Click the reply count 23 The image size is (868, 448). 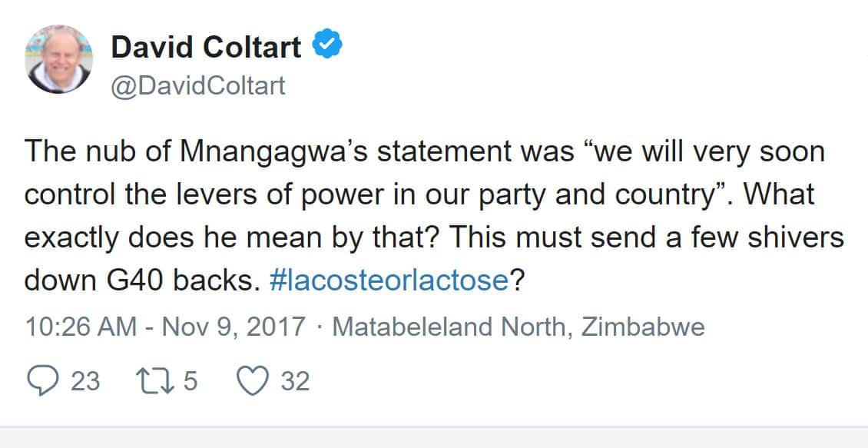[85, 381]
